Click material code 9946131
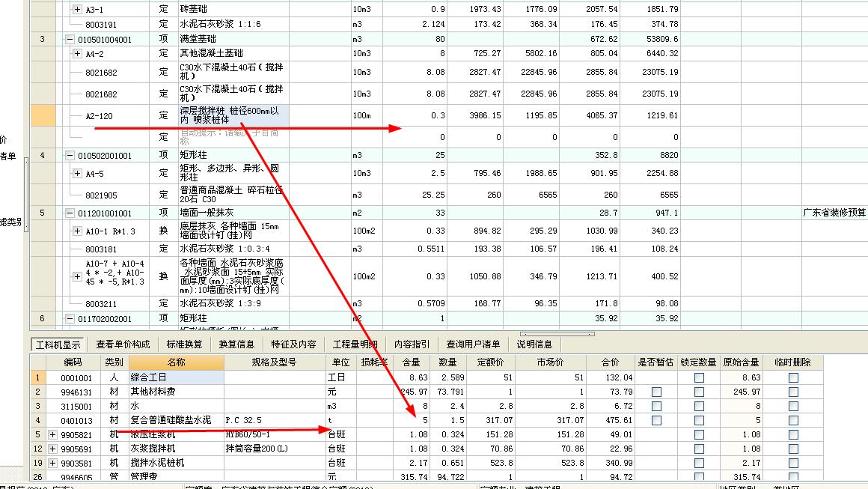The height and width of the screenshot is (489, 868). pyautogui.click(x=76, y=392)
